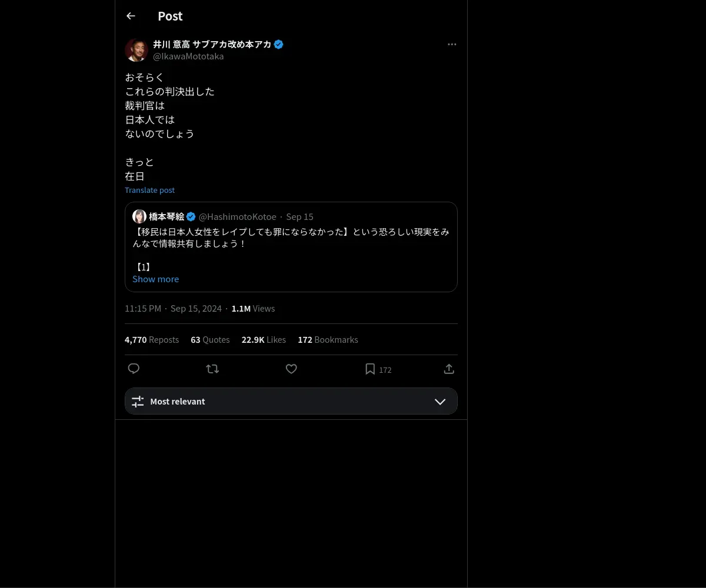Like the post with the heart icon
The image size is (706, 588).
click(x=291, y=369)
